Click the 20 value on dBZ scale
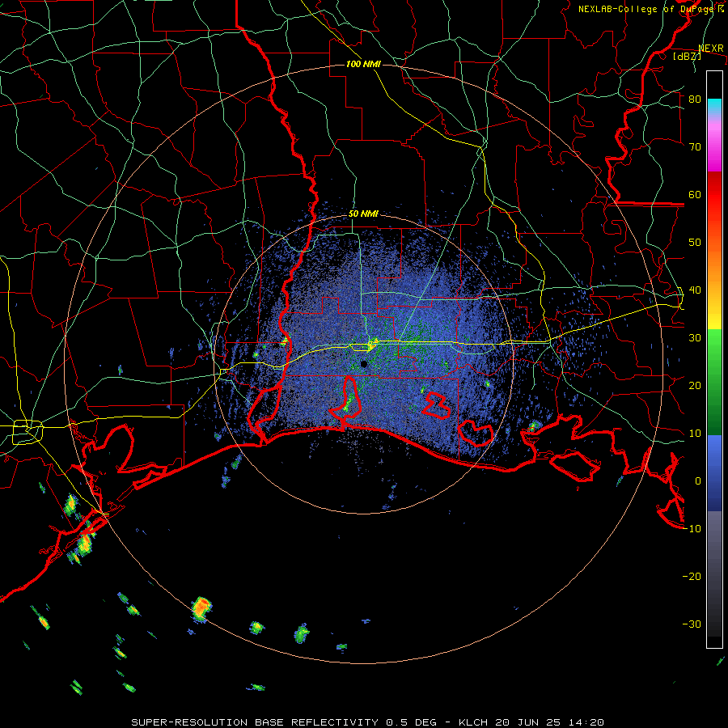The width and height of the screenshot is (728, 728). pos(695,386)
